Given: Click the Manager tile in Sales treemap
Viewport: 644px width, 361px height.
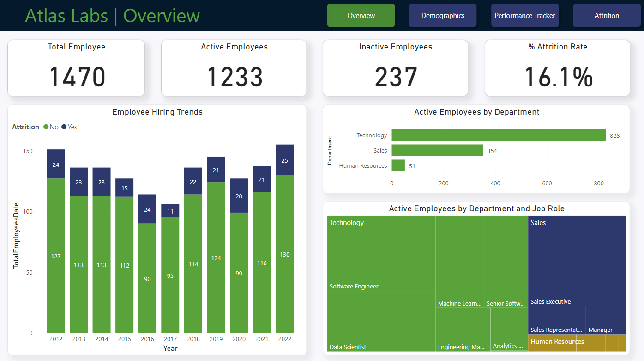Looking at the screenshot, I should [606, 320].
